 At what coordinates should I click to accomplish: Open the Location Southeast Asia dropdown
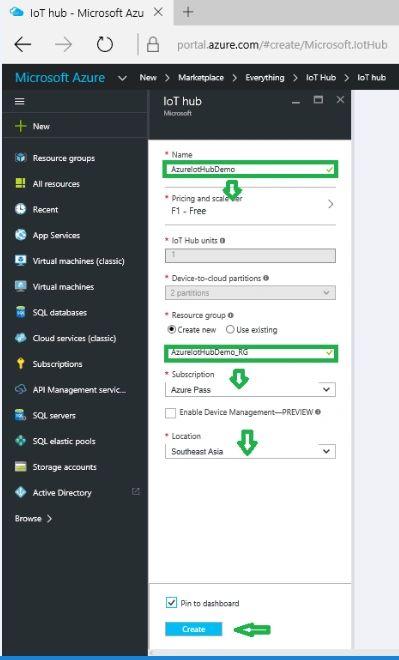point(250,451)
